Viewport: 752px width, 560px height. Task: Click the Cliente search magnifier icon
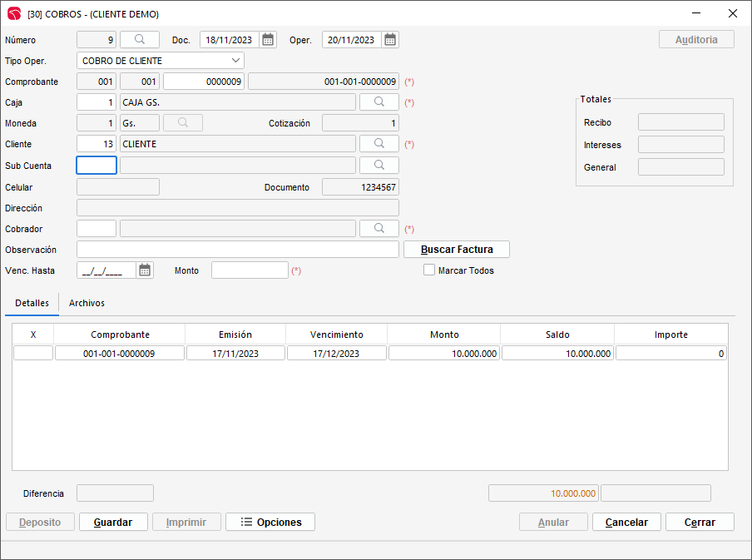[378, 144]
